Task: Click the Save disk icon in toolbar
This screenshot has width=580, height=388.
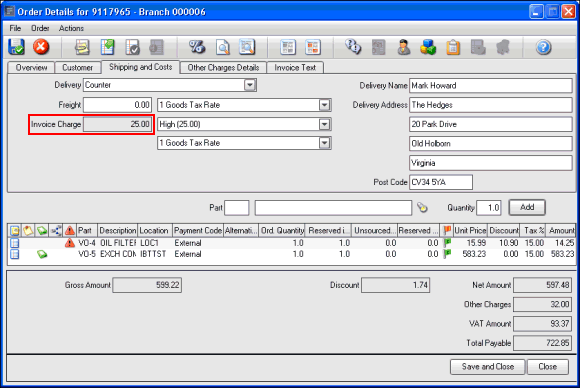Action: coord(16,47)
